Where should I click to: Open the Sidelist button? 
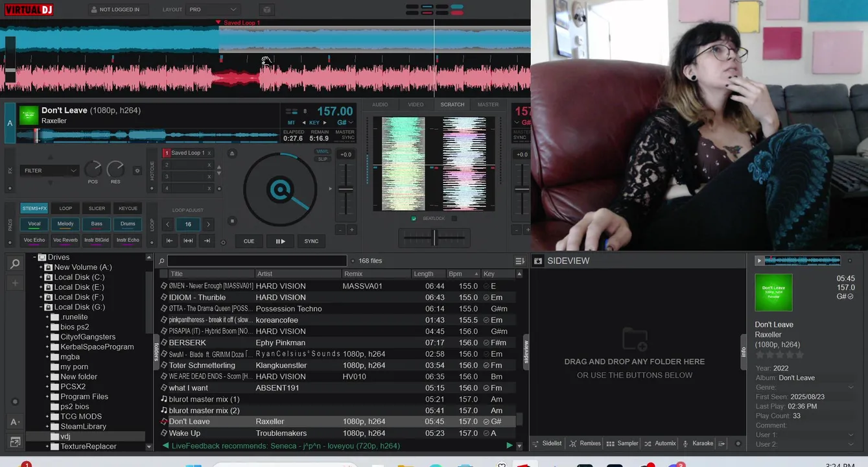pos(547,444)
